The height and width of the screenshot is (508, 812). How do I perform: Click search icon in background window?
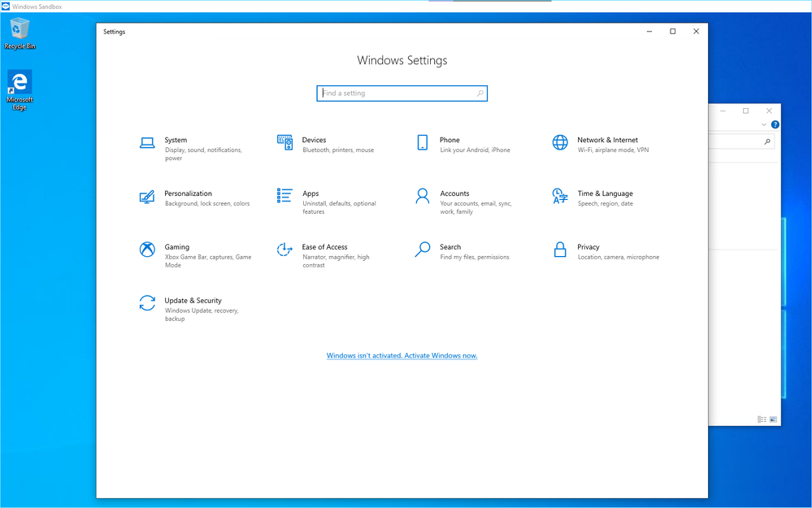(x=767, y=141)
